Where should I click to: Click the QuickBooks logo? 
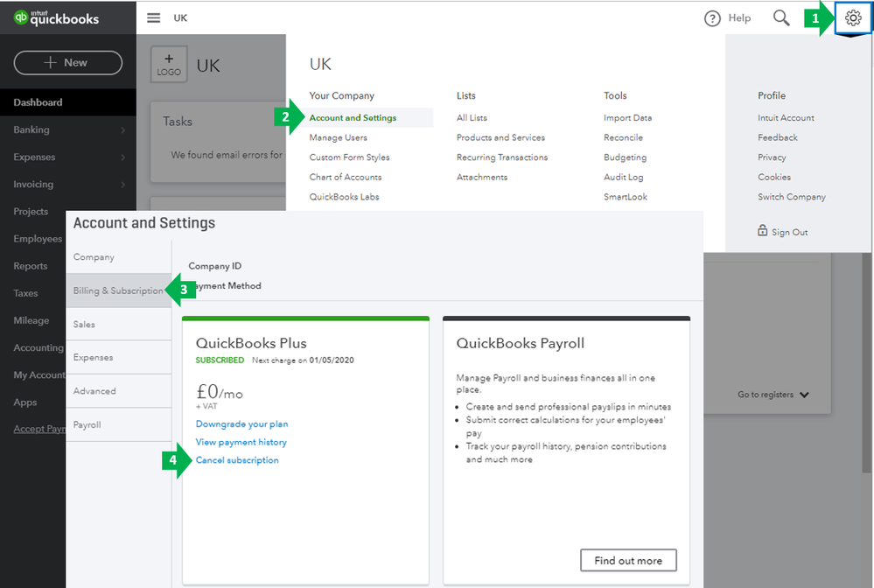click(x=57, y=17)
